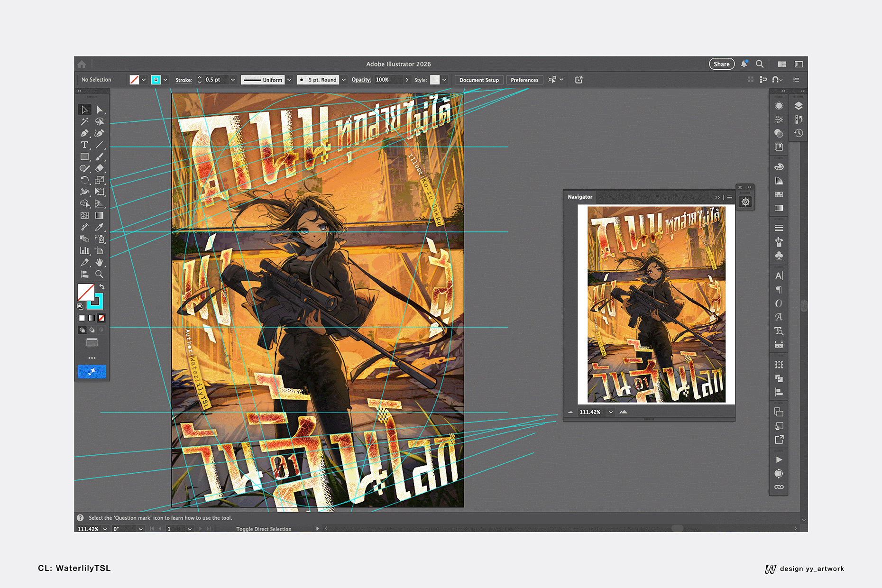Open the Links chain panel icon
882x588 pixels.
point(779,487)
